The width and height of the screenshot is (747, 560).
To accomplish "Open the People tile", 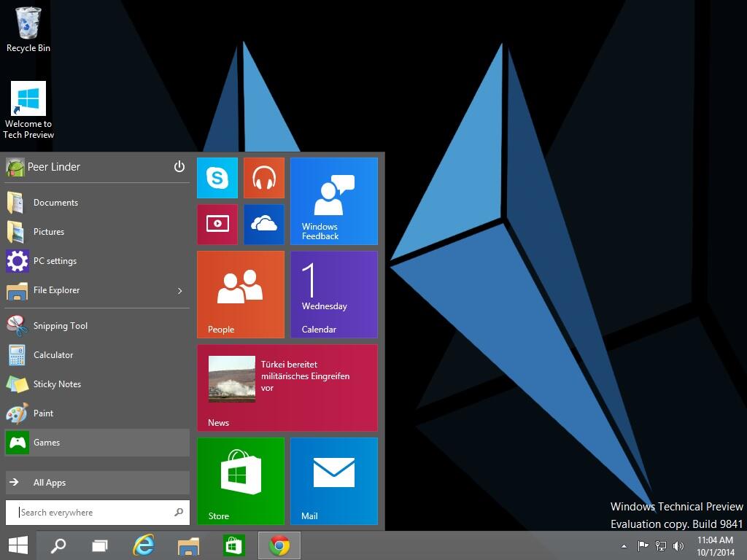I will (x=241, y=295).
